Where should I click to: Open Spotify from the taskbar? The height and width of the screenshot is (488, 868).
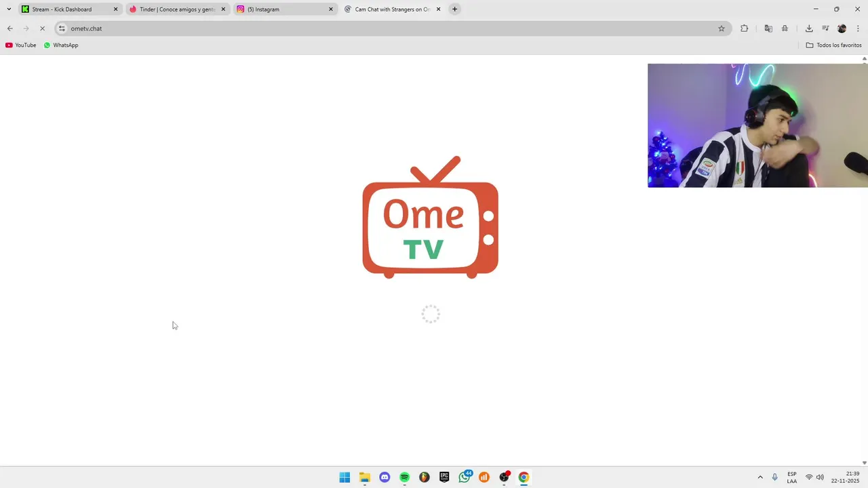click(x=404, y=477)
